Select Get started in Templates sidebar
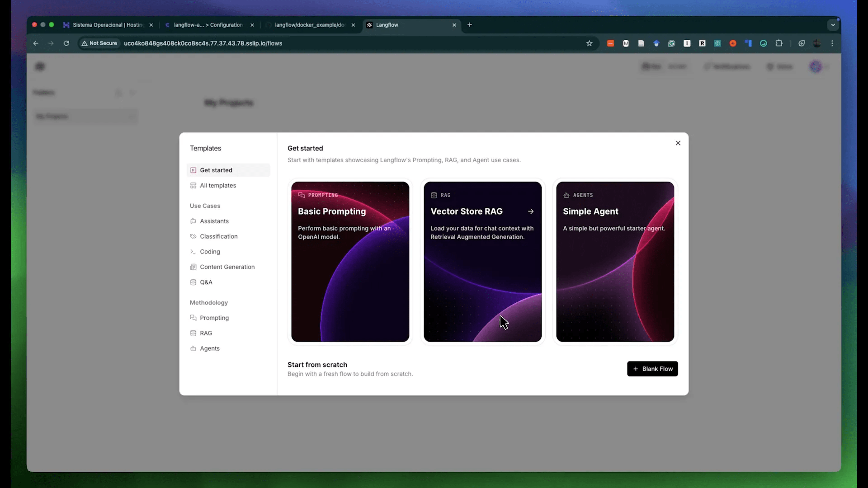Screen dimensions: 868x488 (x=228, y=170)
